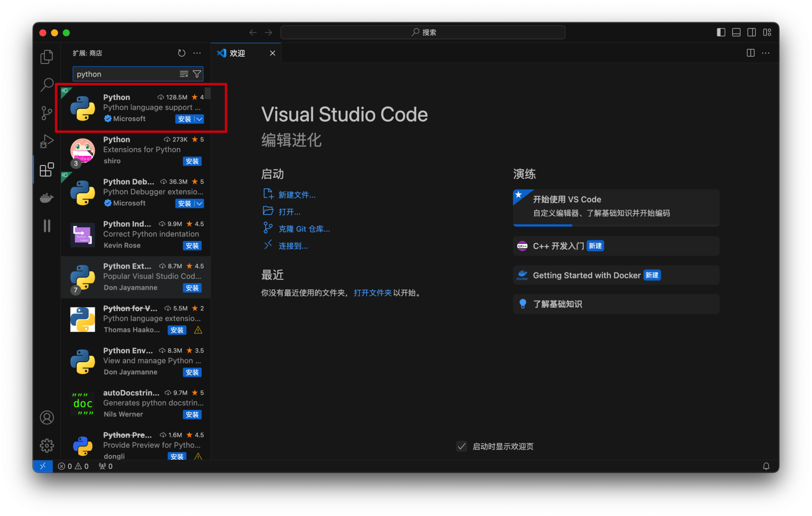Open the extension filter funnel menu
The image size is (812, 516).
tap(197, 74)
